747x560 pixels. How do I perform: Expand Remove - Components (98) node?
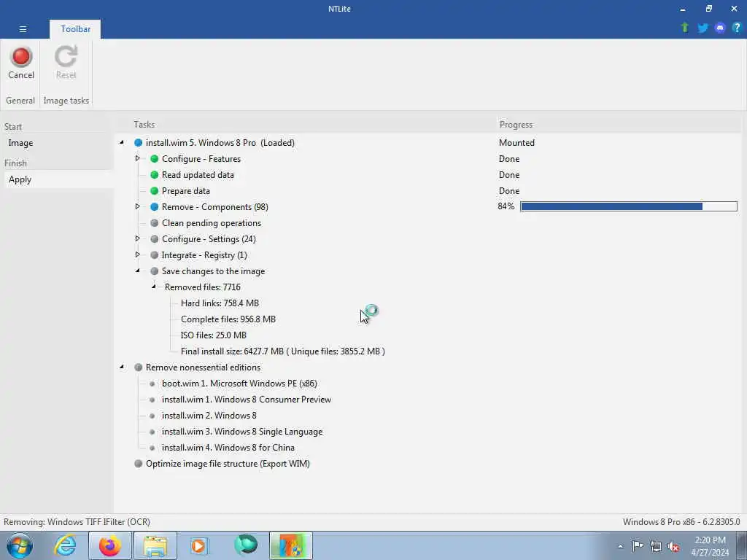pyautogui.click(x=138, y=206)
